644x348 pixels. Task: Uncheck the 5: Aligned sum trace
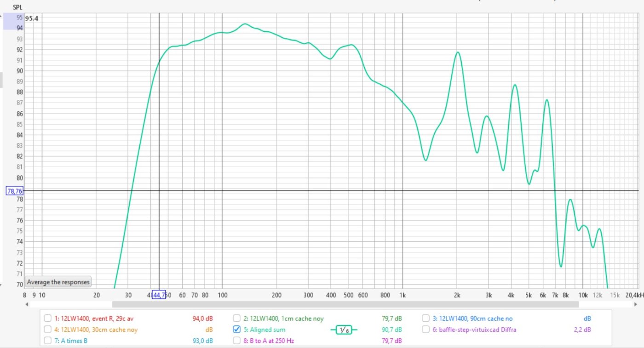click(236, 330)
